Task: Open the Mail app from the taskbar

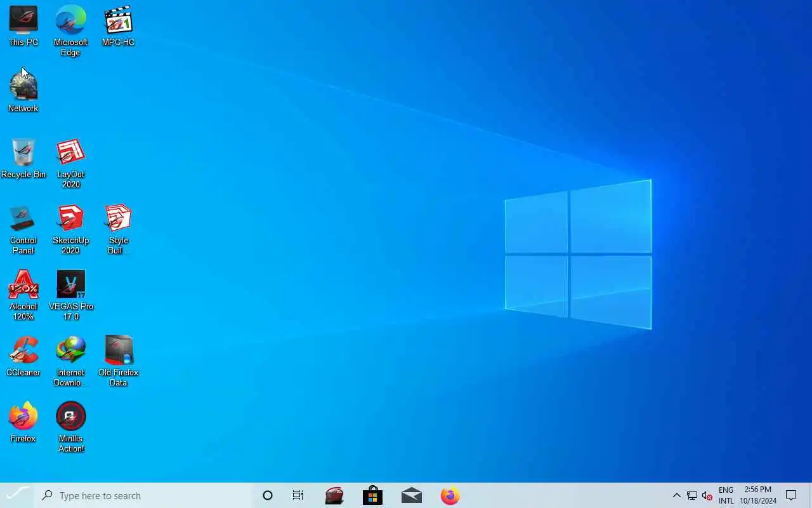Action: tap(412, 495)
